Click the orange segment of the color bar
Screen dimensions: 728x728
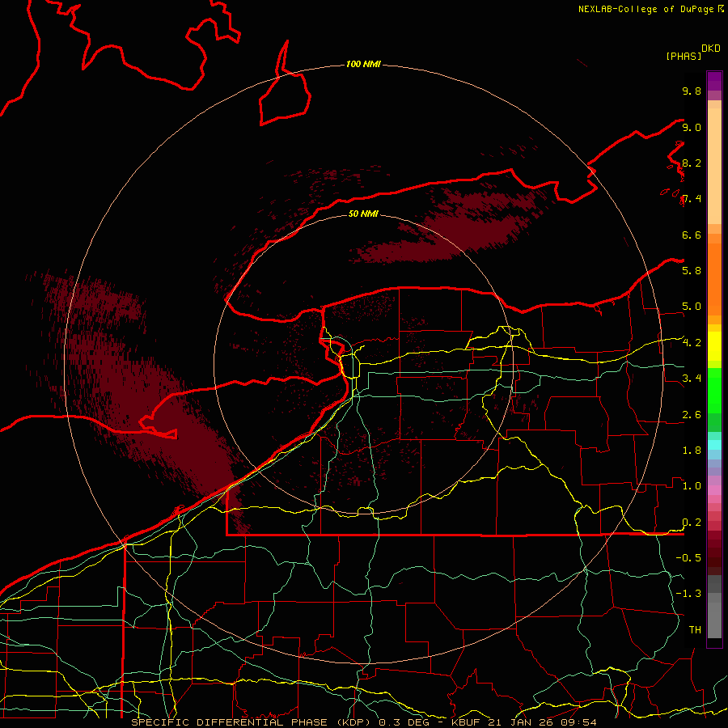click(x=714, y=278)
